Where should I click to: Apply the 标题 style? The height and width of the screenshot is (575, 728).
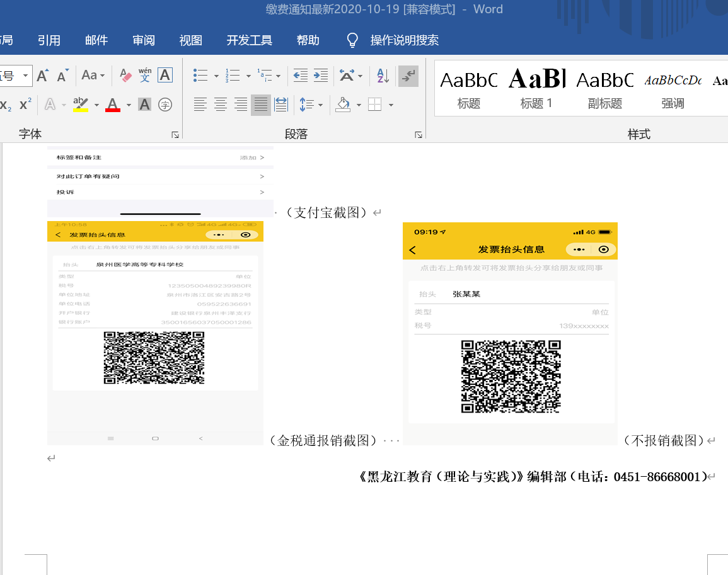[x=469, y=89]
